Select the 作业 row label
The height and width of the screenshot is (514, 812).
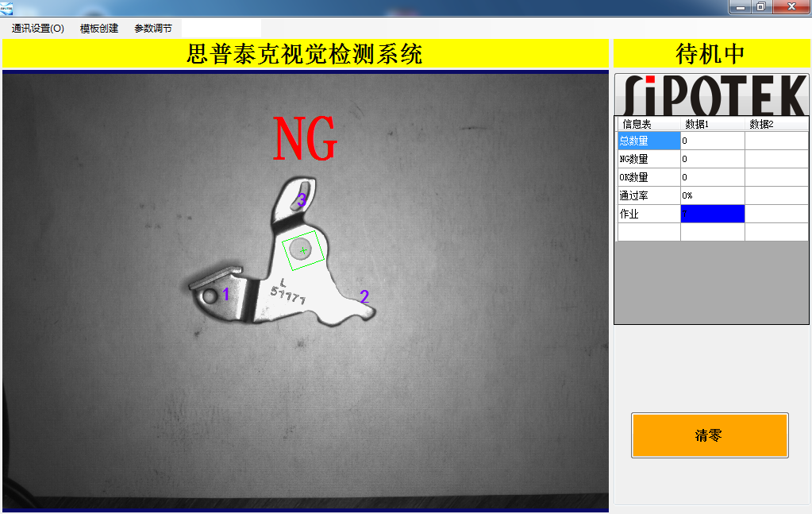pyautogui.click(x=648, y=214)
